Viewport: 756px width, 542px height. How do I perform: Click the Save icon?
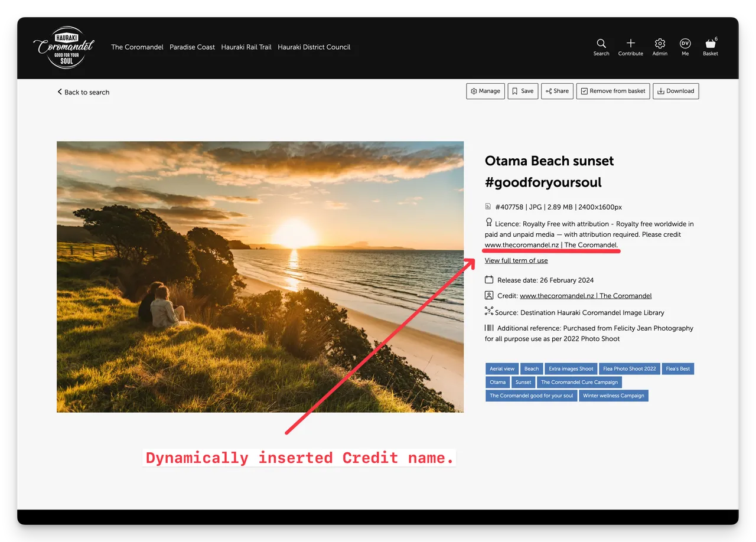click(523, 91)
